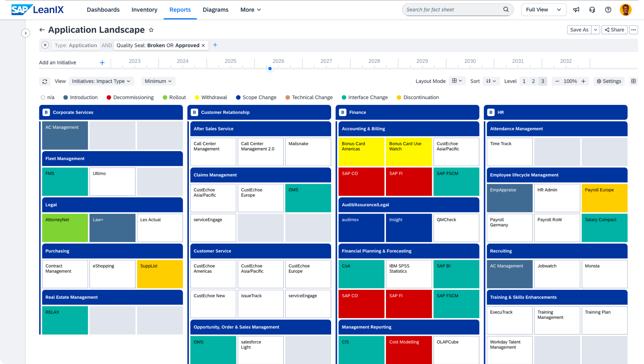
Task: Open report Settings
Action: pos(609,81)
